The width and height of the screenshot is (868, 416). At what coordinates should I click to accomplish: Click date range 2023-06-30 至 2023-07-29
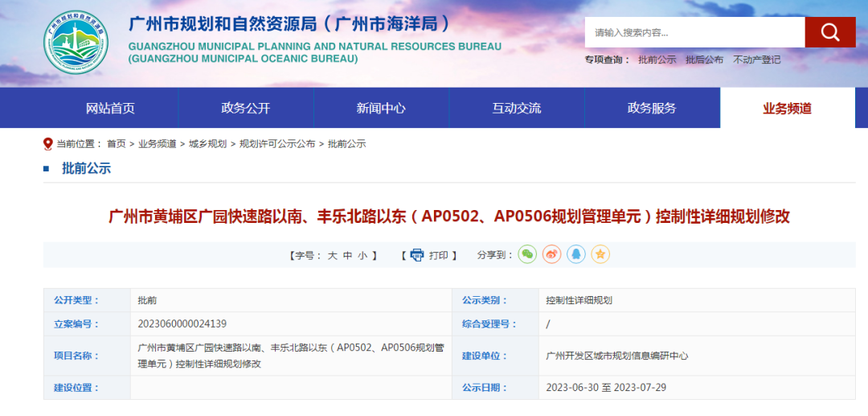[x=606, y=387]
